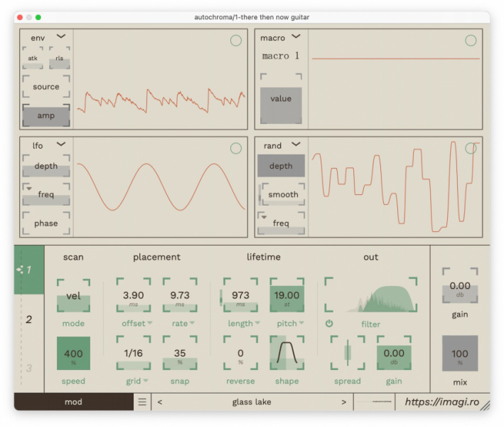
Task: Click the scan mode vel selector
Action: (x=74, y=296)
